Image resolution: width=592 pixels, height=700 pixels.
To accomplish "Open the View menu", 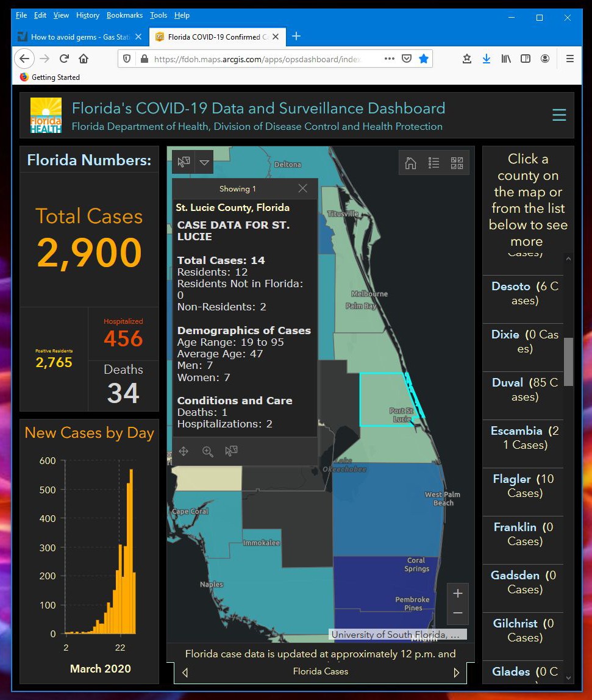I will click(61, 15).
